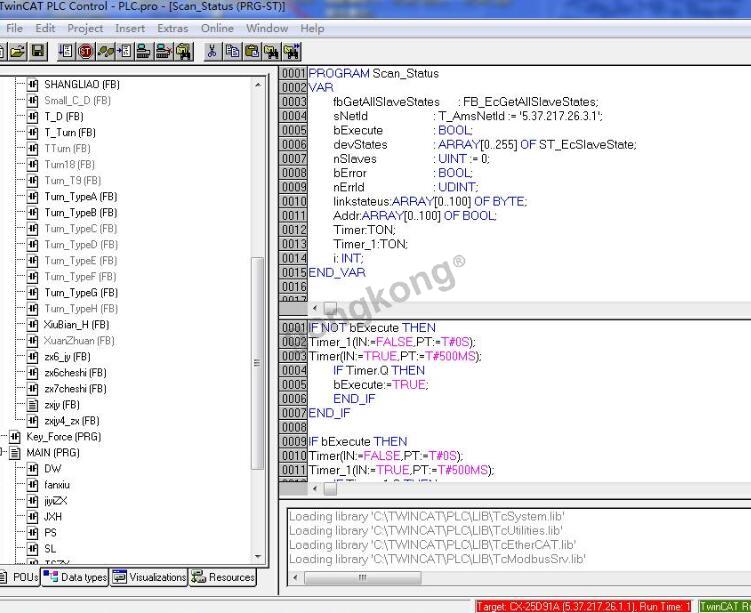Click the POU icon beside Key_Force (PRG)
This screenshot has width=751, height=613.
pos(15,437)
